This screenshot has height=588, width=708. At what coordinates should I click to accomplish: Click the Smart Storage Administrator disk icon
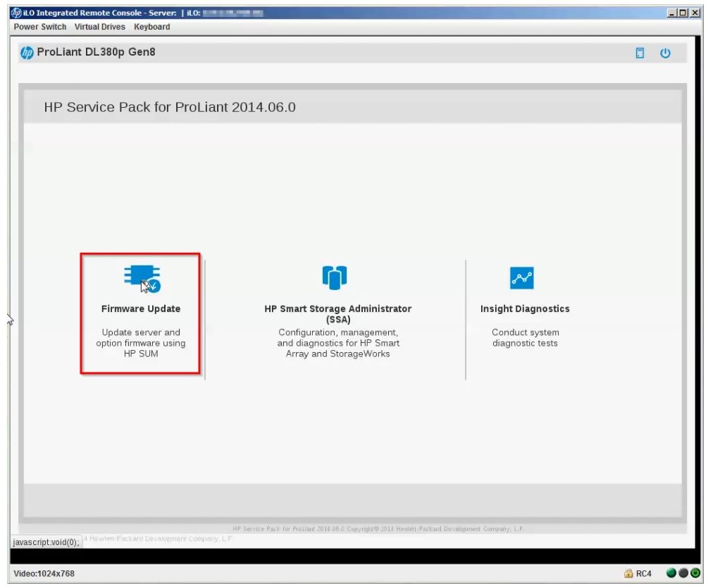coord(335,277)
